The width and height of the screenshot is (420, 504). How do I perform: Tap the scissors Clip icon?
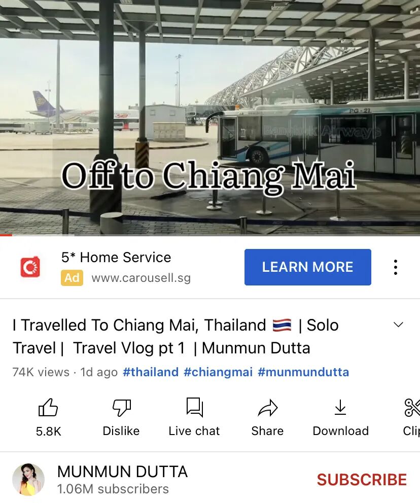tap(412, 408)
